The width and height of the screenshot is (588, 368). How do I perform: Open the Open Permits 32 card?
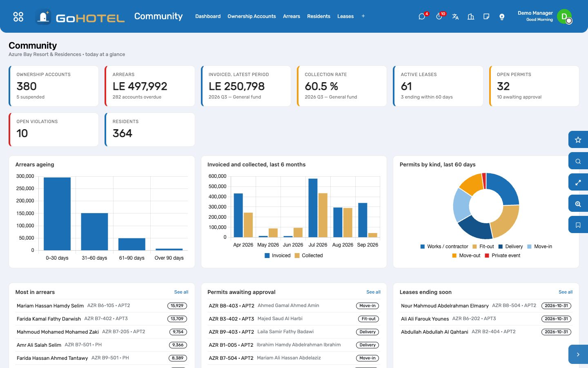534,86
